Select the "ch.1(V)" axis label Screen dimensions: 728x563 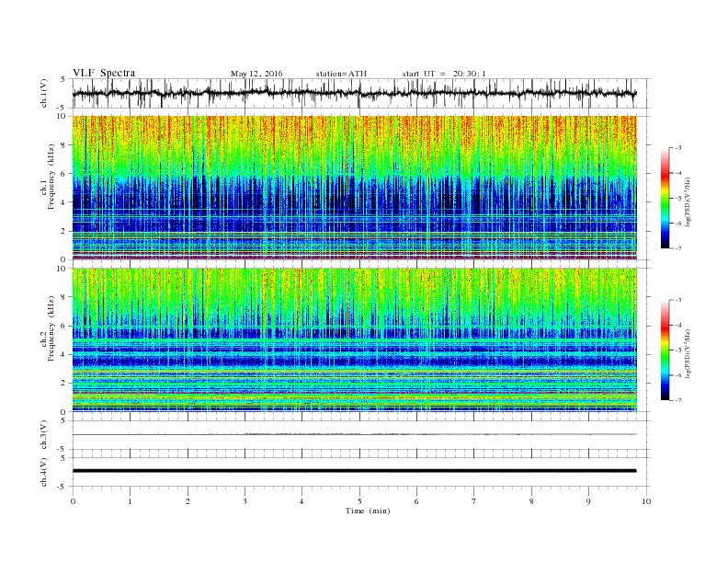click(x=44, y=94)
